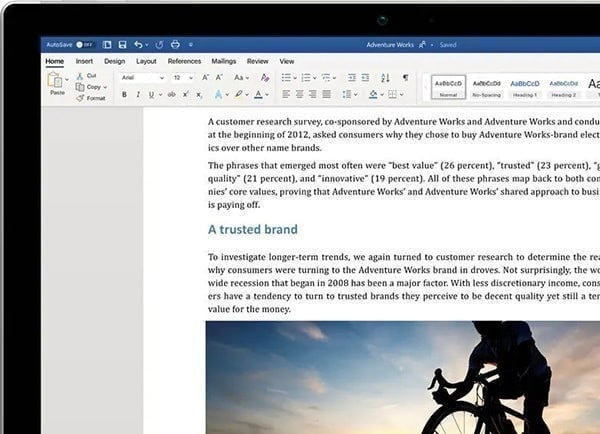Screen dimensions: 600x434
Task: Redo the last action
Action: tap(160, 45)
